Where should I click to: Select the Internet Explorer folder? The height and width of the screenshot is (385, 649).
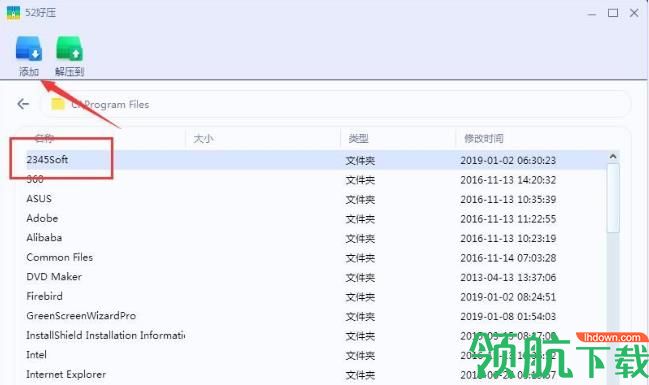tap(66, 374)
